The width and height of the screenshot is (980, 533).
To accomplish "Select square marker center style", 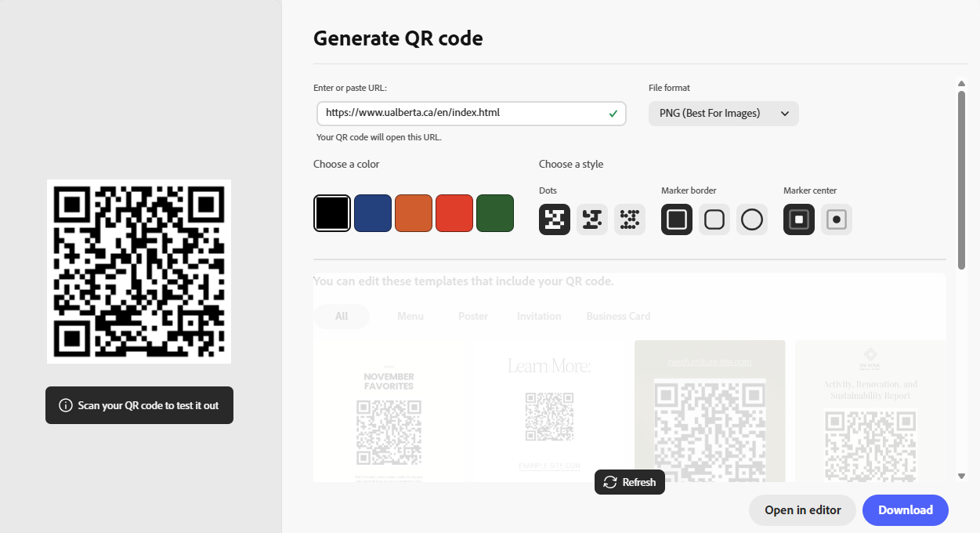I will pyautogui.click(x=799, y=219).
